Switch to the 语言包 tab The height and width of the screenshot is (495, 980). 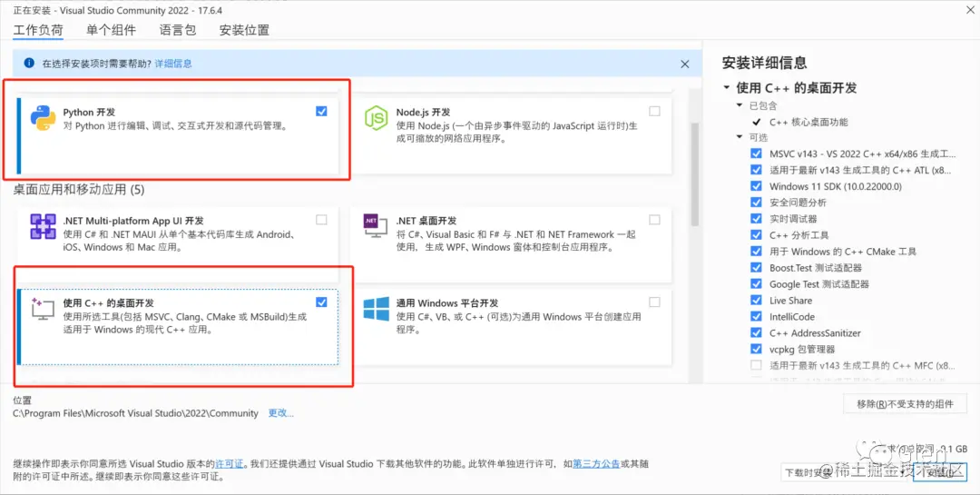pyautogui.click(x=178, y=30)
